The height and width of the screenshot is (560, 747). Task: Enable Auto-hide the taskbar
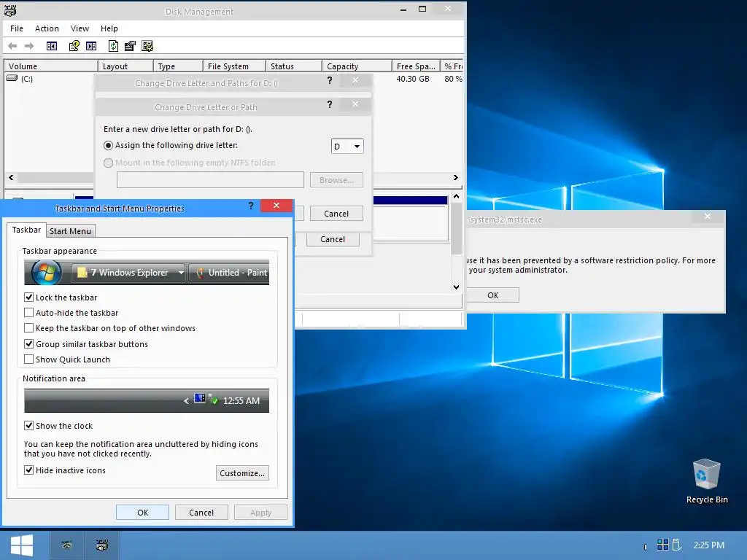pos(29,313)
